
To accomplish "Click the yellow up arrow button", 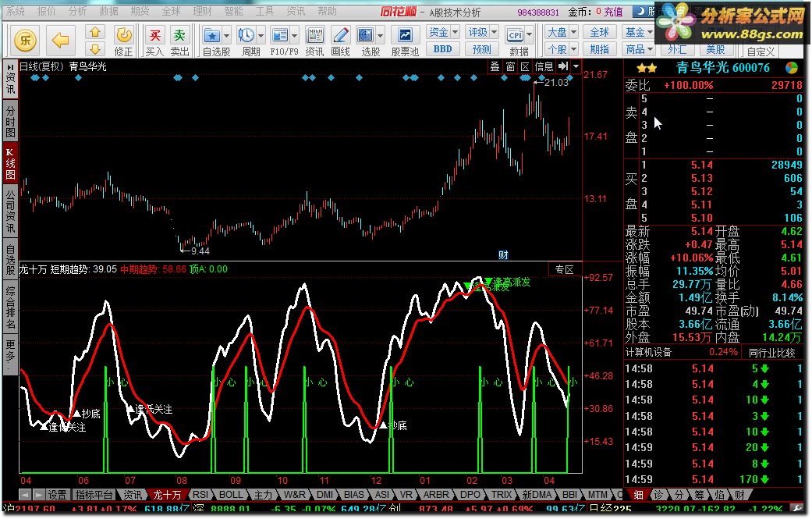I will pos(94,32).
